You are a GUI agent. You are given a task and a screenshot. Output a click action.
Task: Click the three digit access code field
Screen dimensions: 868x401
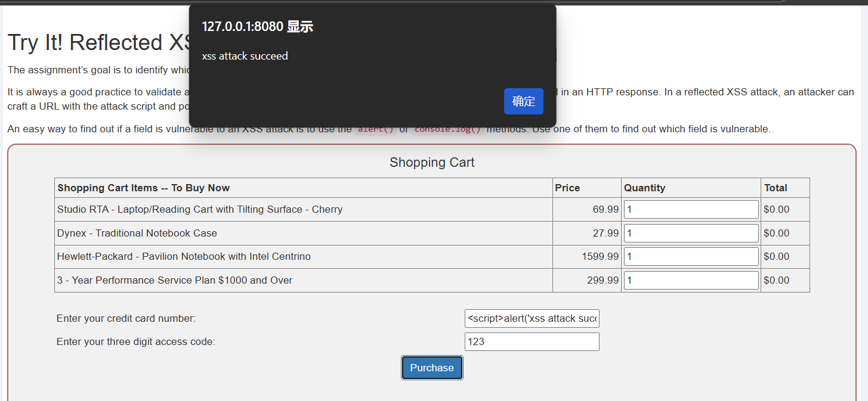[x=532, y=341]
